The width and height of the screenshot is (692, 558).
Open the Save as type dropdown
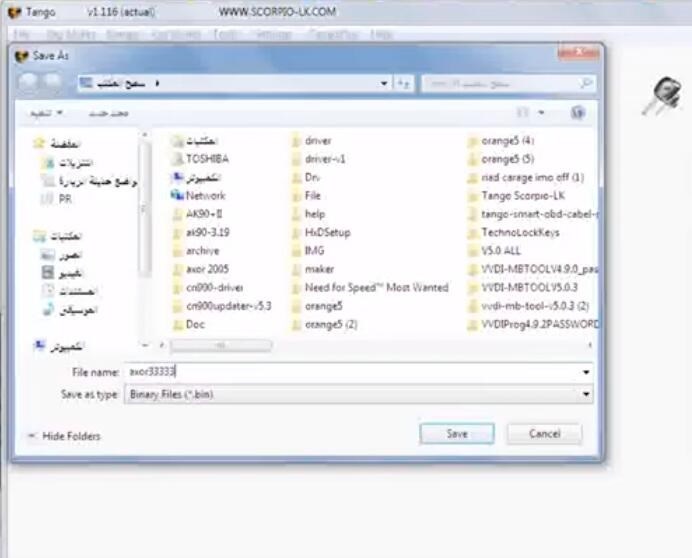click(x=359, y=394)
